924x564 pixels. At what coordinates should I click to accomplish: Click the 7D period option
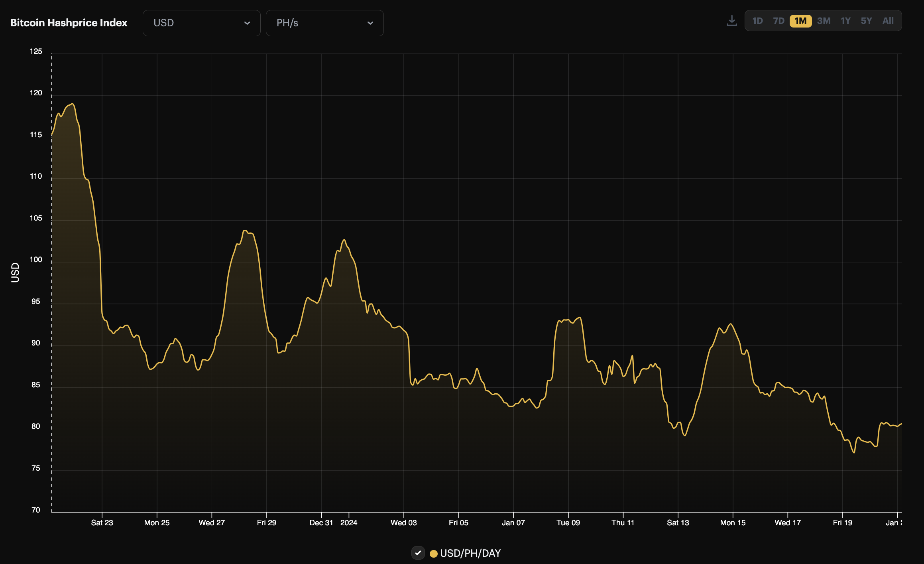[779, 21]
